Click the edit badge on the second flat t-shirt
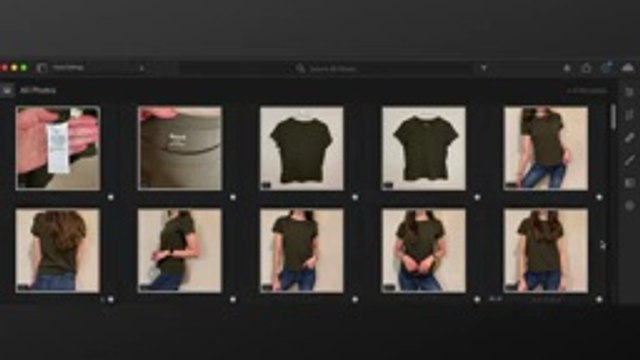Viewport: 640px width, 360px height. click(x=388, y=185)
